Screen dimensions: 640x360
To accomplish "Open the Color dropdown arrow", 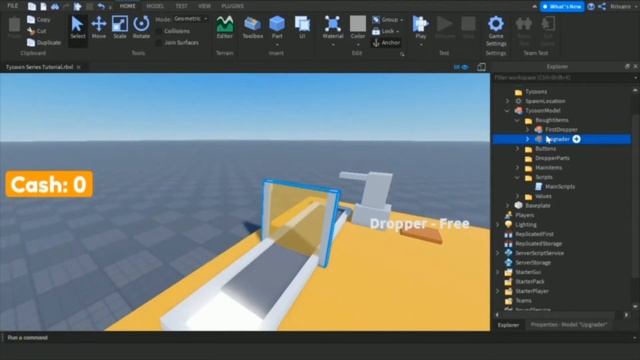I will 358,44.
